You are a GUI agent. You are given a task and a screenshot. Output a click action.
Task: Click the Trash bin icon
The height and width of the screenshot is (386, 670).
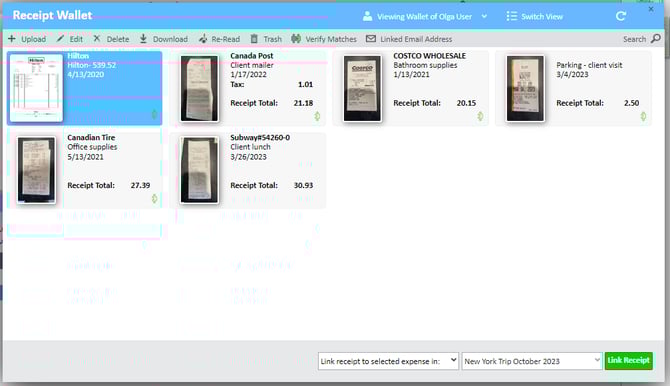pyautogui.click(x=254, y=39)
